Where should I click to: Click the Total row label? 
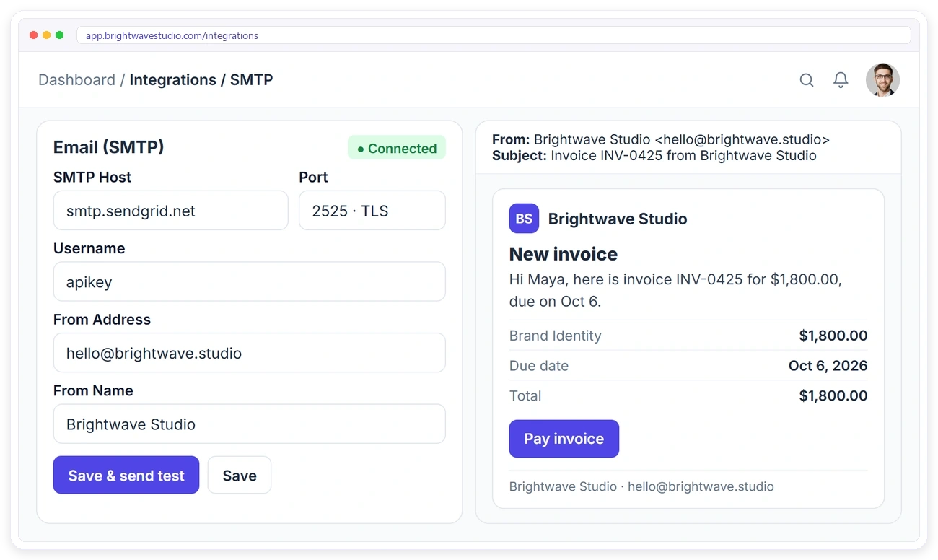pos(525,395)
